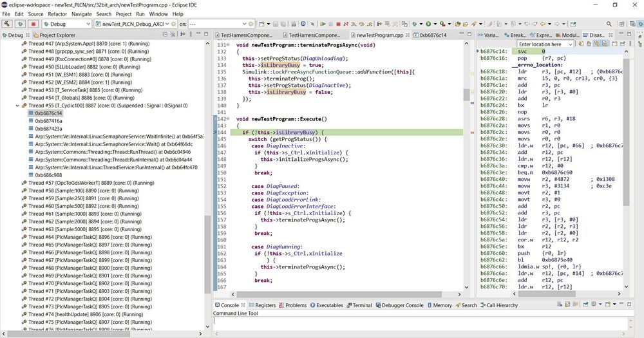Image resolution: width=644 pixels, height=338 pixels.
Task: Collapse Thread #55 T_Cyclic100 tree node
Action: [x=17, y=106]
